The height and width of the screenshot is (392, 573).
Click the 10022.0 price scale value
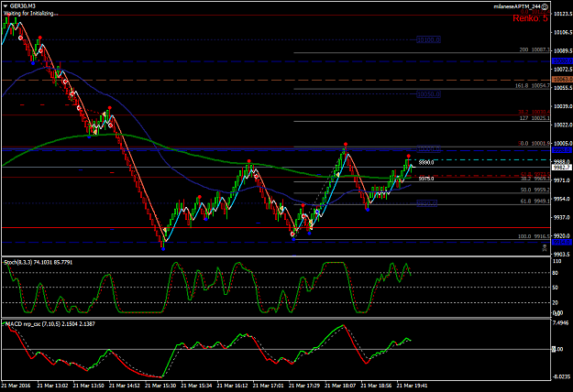point(563,125)
